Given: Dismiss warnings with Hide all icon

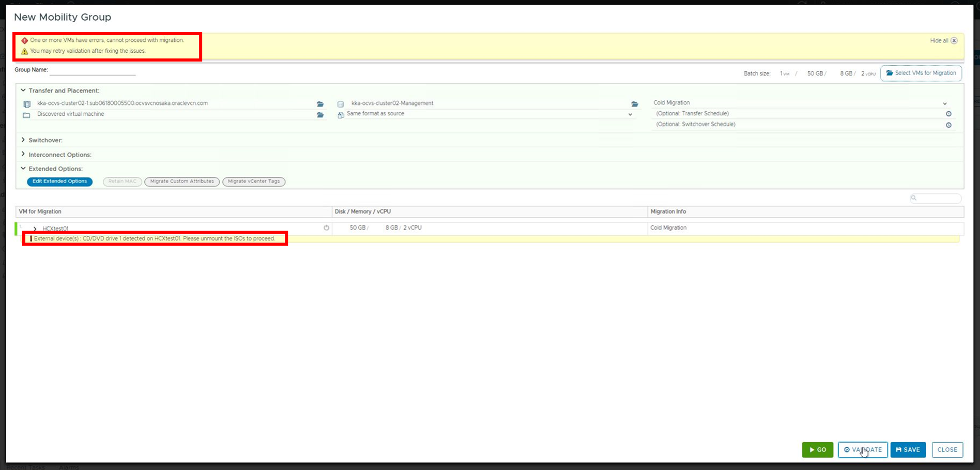Looking at the screenshot, I should tap(954, 41).
